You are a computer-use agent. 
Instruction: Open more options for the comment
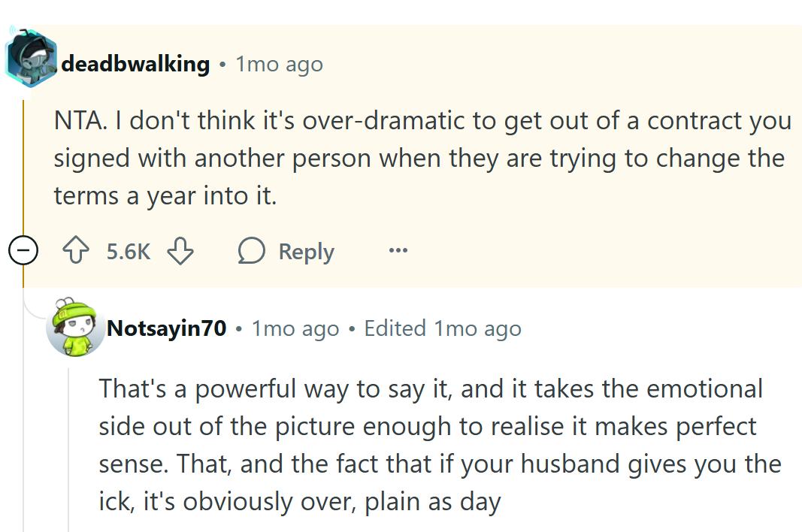pos(398,251)
